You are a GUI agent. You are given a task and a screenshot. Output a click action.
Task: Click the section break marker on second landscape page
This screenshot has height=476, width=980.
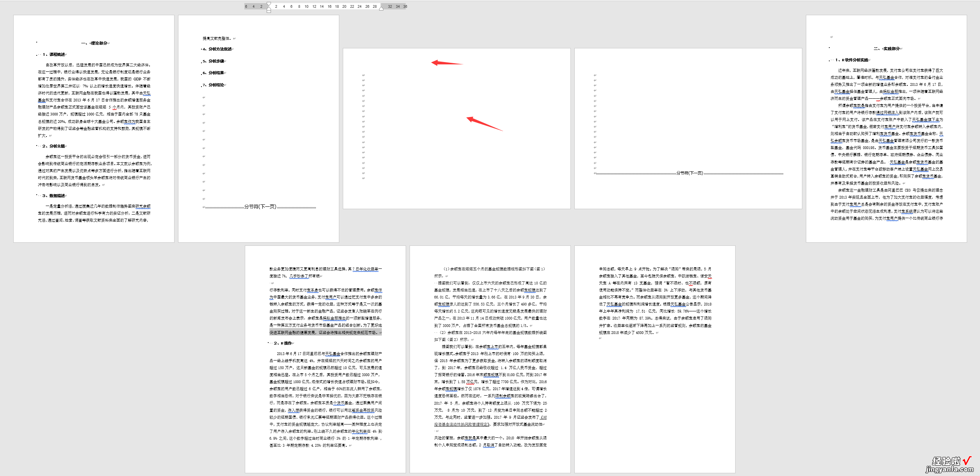click(x=690, y=173)
